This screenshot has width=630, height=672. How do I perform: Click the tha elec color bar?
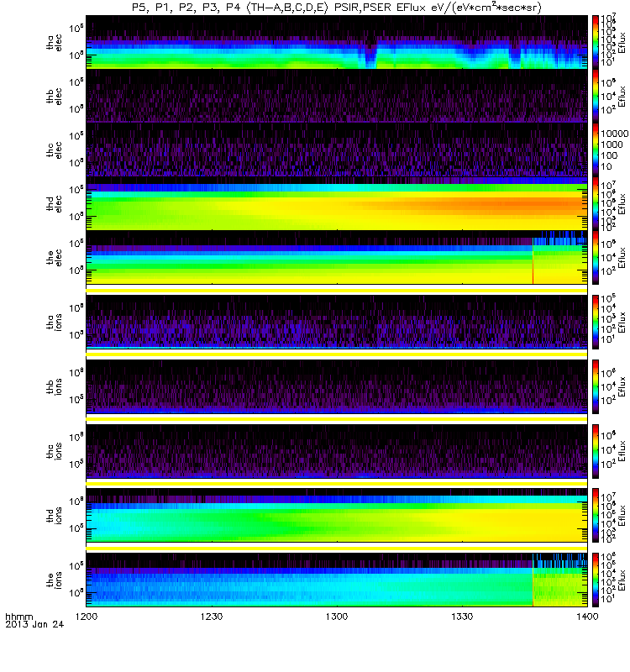596,42
